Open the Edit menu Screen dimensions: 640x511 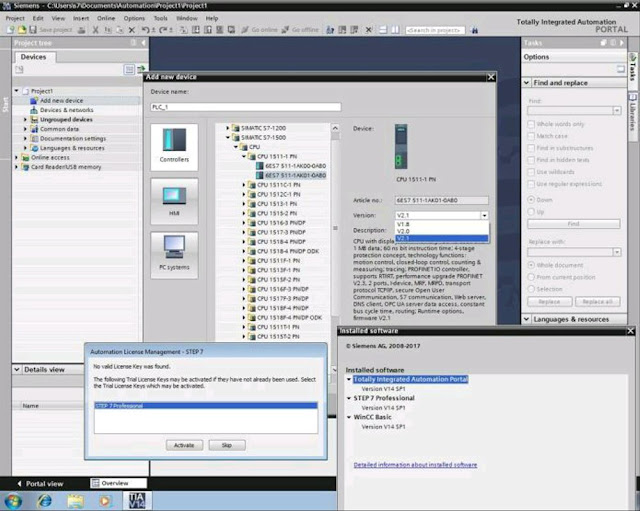pos(38,18)
